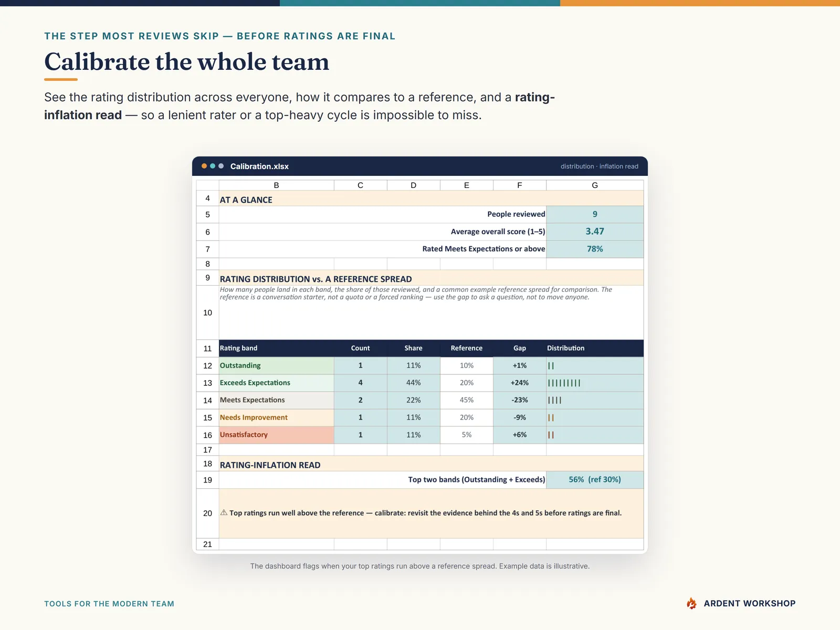
Task: Click Unsatisfactory distribution tally bar
Action: tap(551, 435)
